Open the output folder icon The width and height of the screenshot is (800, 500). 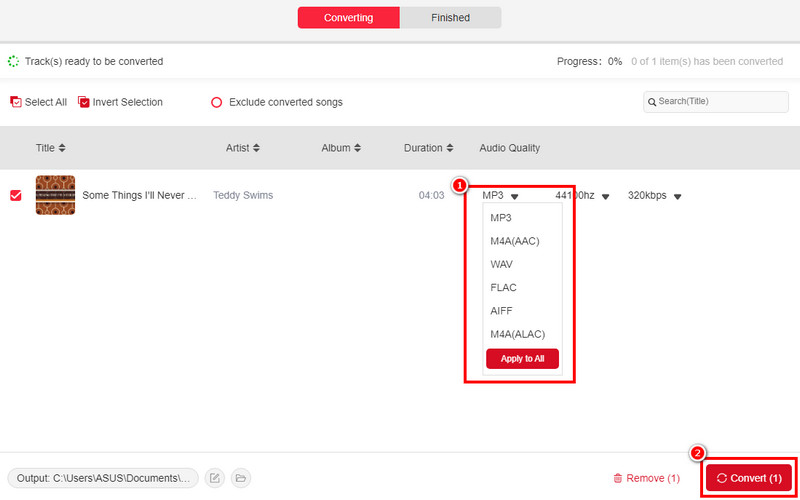pyautogui.click(x=241, y=479)
